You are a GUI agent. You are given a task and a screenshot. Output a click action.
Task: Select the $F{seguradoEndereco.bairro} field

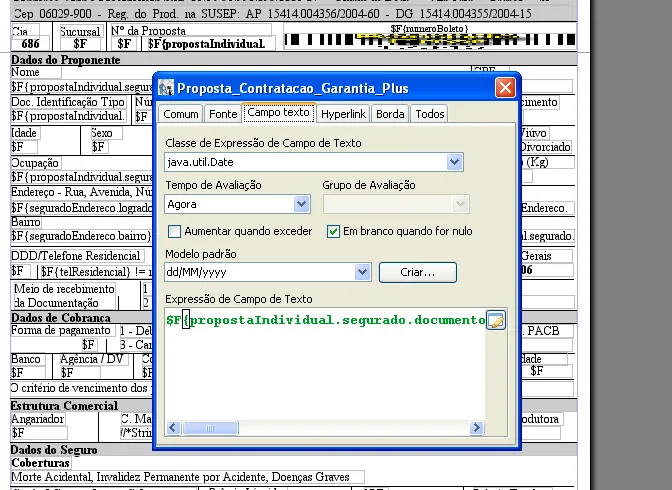coord(81,236)
